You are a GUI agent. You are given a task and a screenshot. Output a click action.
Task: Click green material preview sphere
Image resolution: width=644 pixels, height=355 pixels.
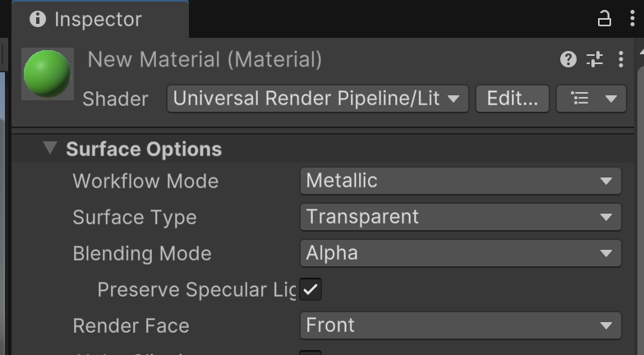click(x=48, y=74)
